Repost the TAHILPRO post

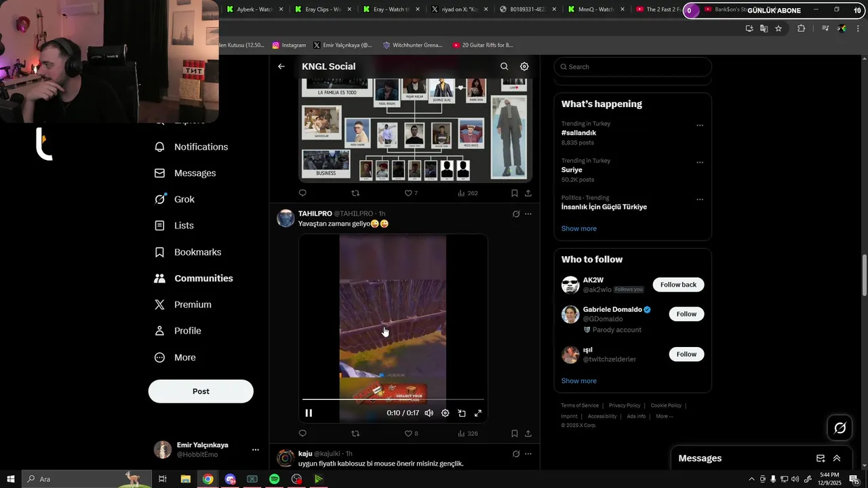point(355,433)
